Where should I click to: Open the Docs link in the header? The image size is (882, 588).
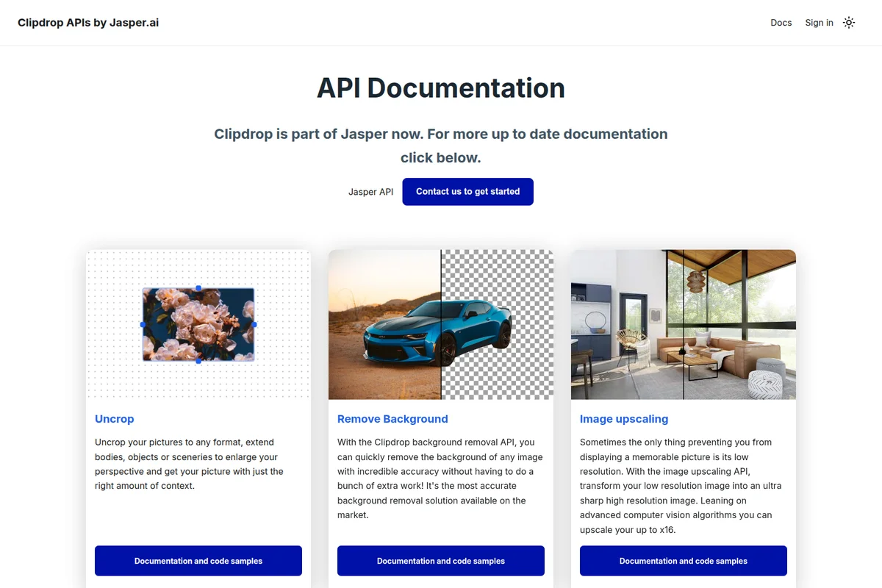point(781,23)
